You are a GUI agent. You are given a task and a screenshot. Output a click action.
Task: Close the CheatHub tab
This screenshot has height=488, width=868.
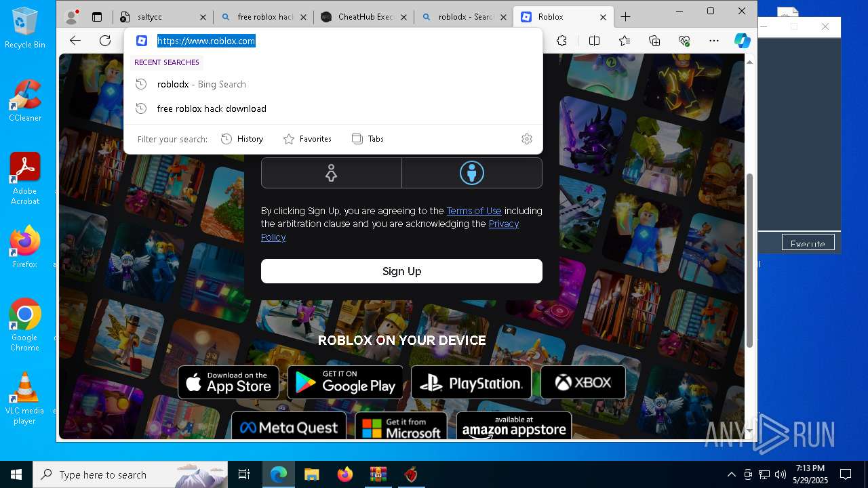pos(403,17)
